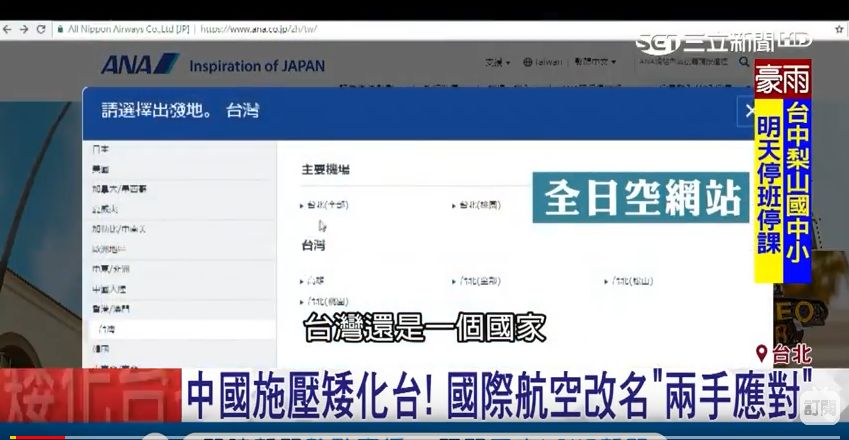Screen dimensions: 849x440
Task: Select highlighted 台灣 in region list
Action: click(180, 329)
